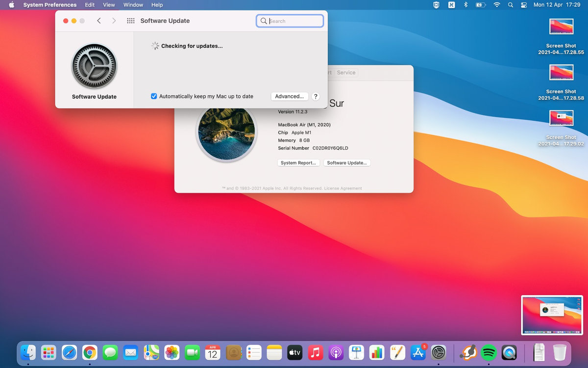Open the Wi-Fi menu bar icon
This screenshot has height=368, width=588.
(x=497, y=5)
